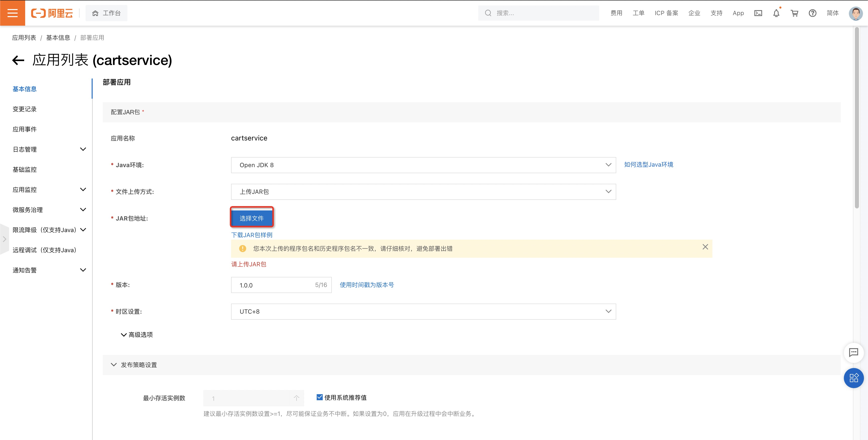Launch the Cloud Shell terminal icon
Image resolution: width=868 pixels, height=440 pixels.
click(x=758, y=13)
